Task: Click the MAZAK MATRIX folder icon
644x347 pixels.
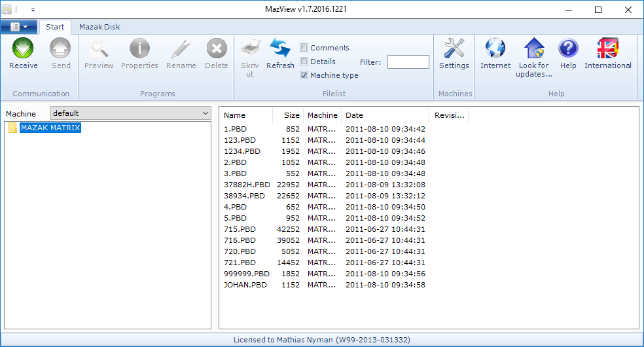Action: (x=12, y=128)
